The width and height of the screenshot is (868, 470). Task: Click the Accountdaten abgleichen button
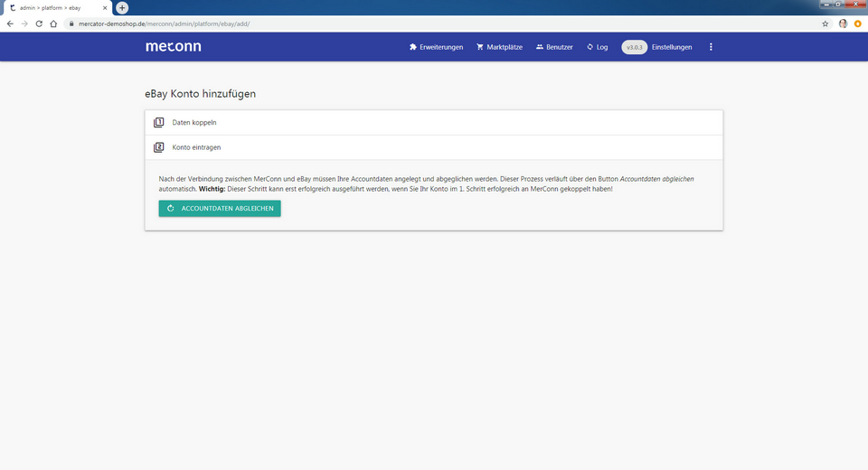click(x=220, y=208)
